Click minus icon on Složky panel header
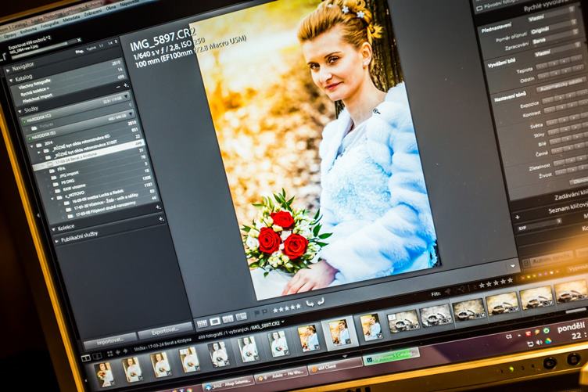 pos(119,87)
